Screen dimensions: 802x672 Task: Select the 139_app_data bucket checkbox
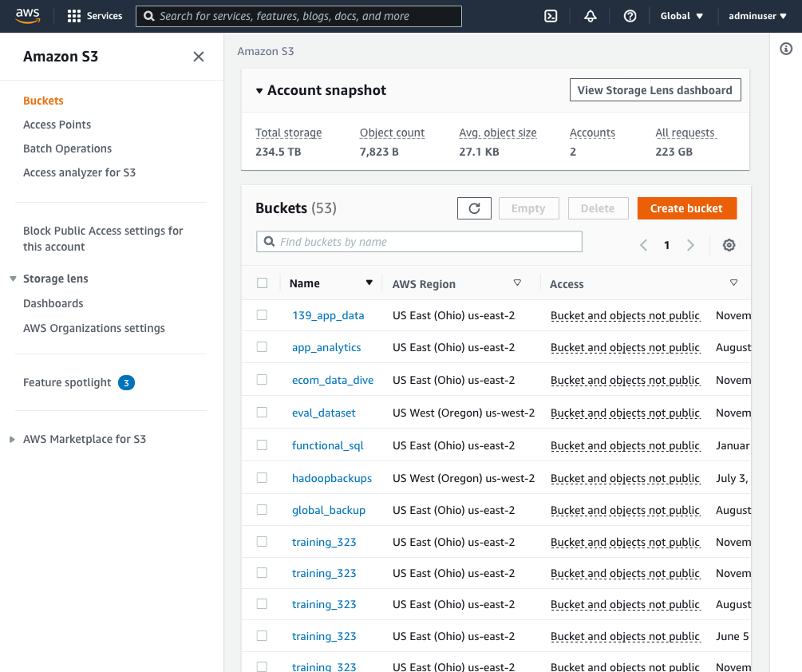(262, 315)
